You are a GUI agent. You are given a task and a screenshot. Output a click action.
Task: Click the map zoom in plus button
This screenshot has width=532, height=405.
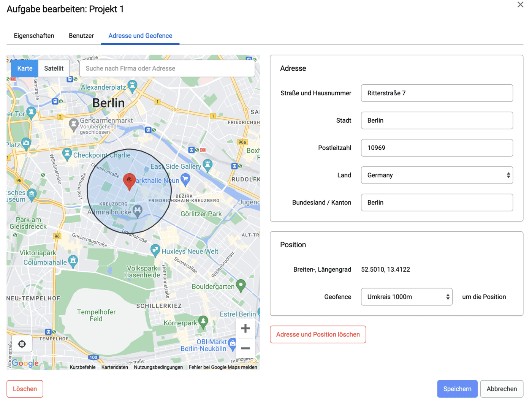click(245, 328)
